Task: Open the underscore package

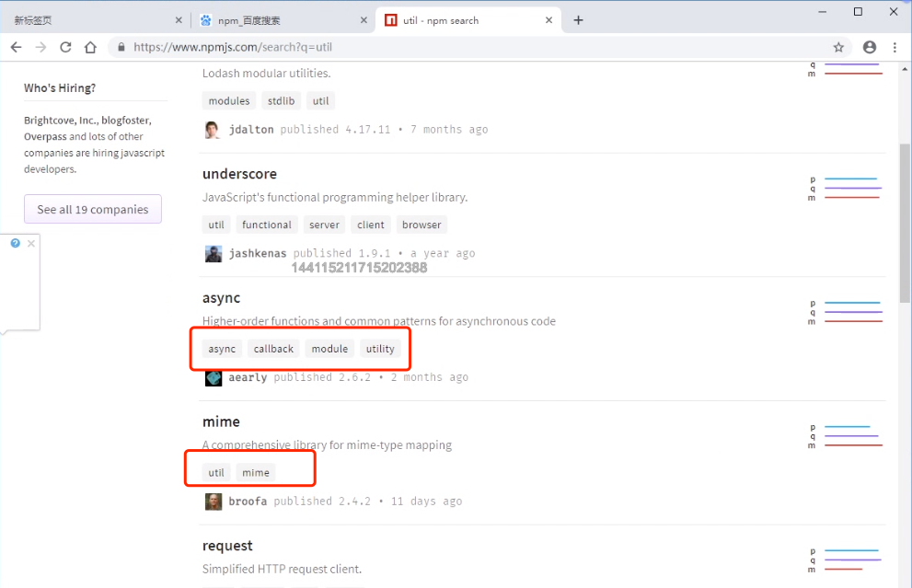Action: [x=239, y=174]
